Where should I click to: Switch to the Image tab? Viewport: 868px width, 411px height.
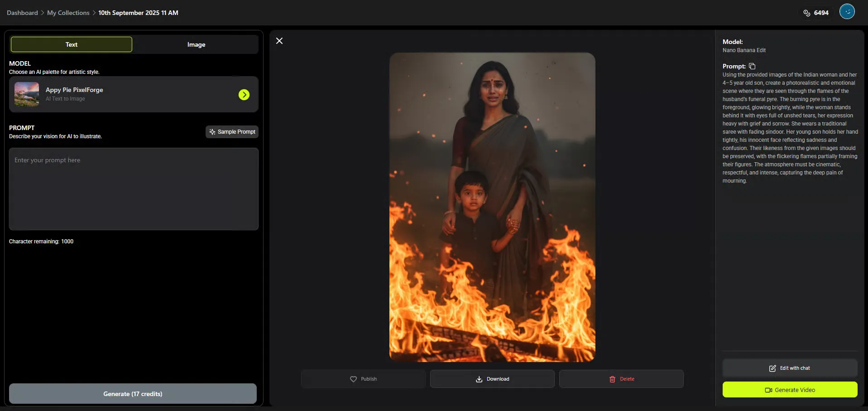pyautogui.click(x=196, y=44)
